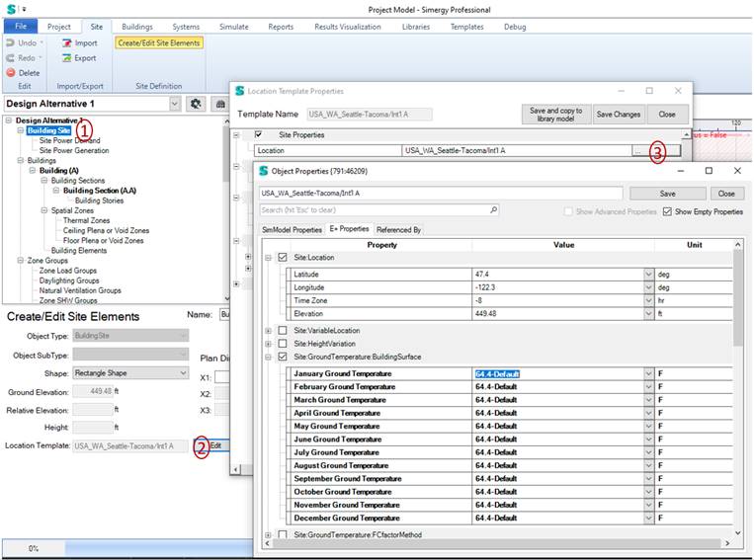Click Save in Object Properties window
The image size is (754, 560).
(x=667, y=194)
